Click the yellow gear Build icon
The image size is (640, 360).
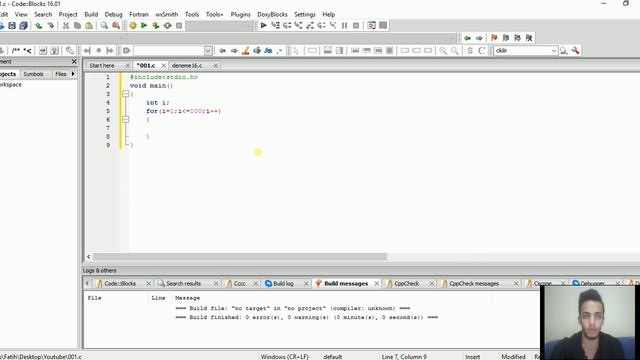tap(133, 26)
